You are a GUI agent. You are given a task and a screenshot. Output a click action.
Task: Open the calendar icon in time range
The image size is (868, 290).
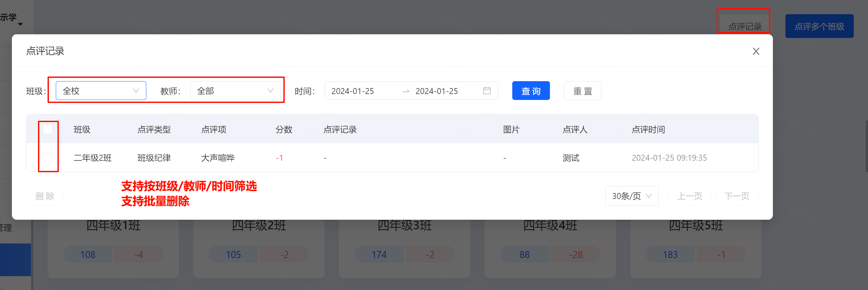coord(487,90)
